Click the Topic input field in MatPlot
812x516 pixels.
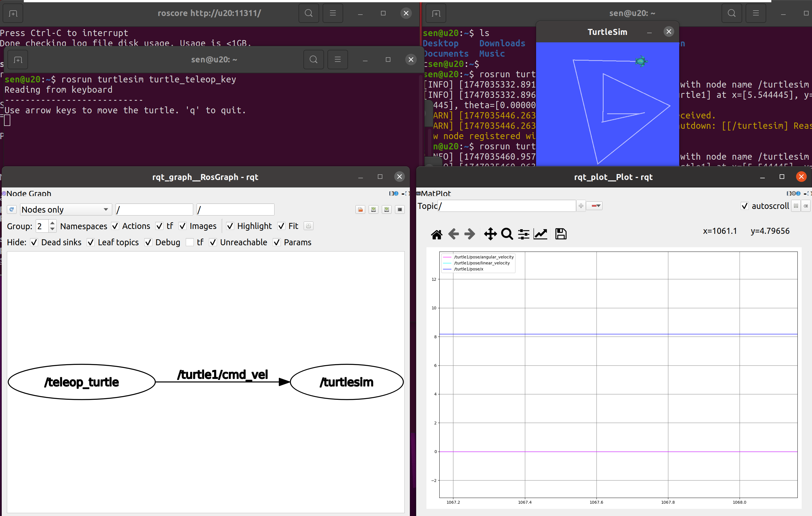coord(507,206)
